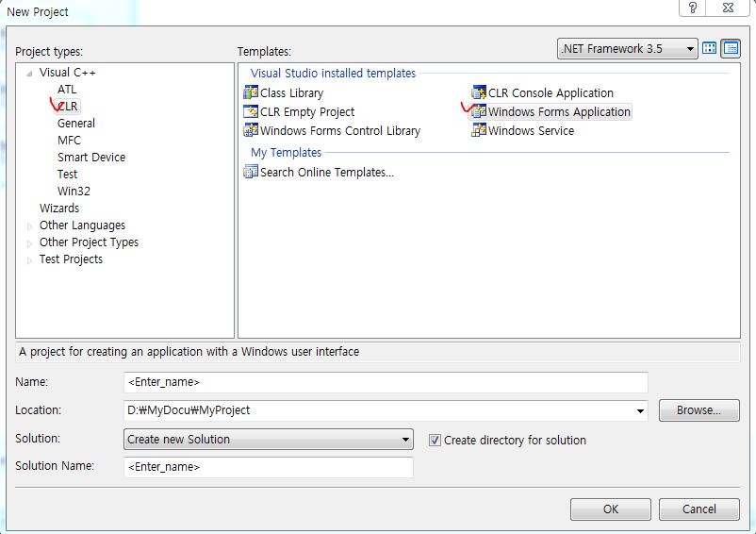Click the Cancel button

pyautogui.click(x=699, y=509)
